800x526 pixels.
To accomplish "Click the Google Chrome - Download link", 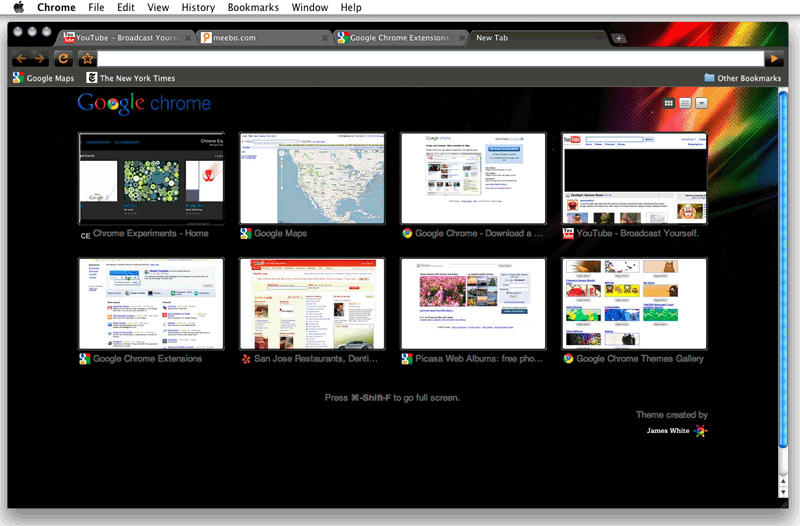I will pyautogui.click(x=479, y=233).
